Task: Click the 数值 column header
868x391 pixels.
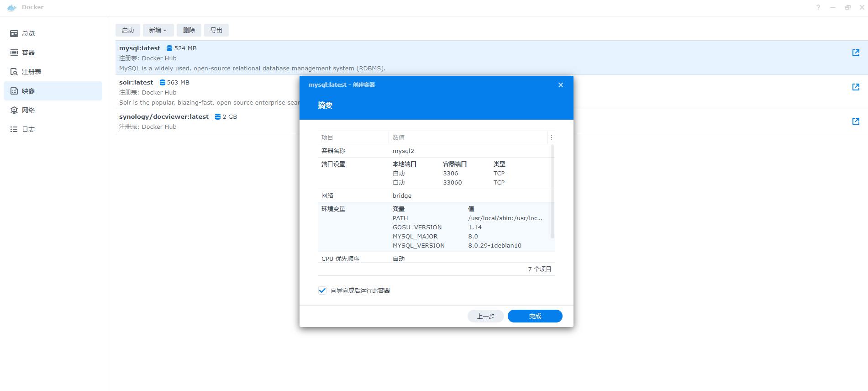Action: (468, 137)
